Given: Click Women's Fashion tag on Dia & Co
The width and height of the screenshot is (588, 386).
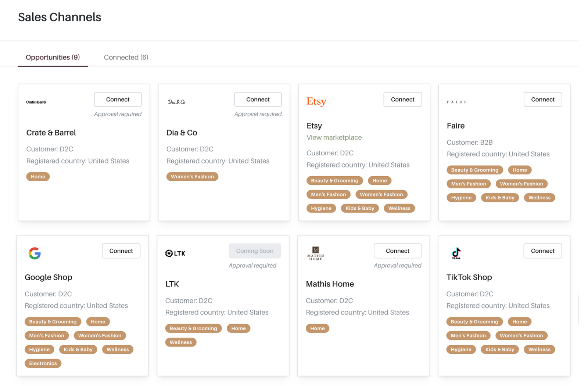Looking at the screenshot, I should 192,177.
